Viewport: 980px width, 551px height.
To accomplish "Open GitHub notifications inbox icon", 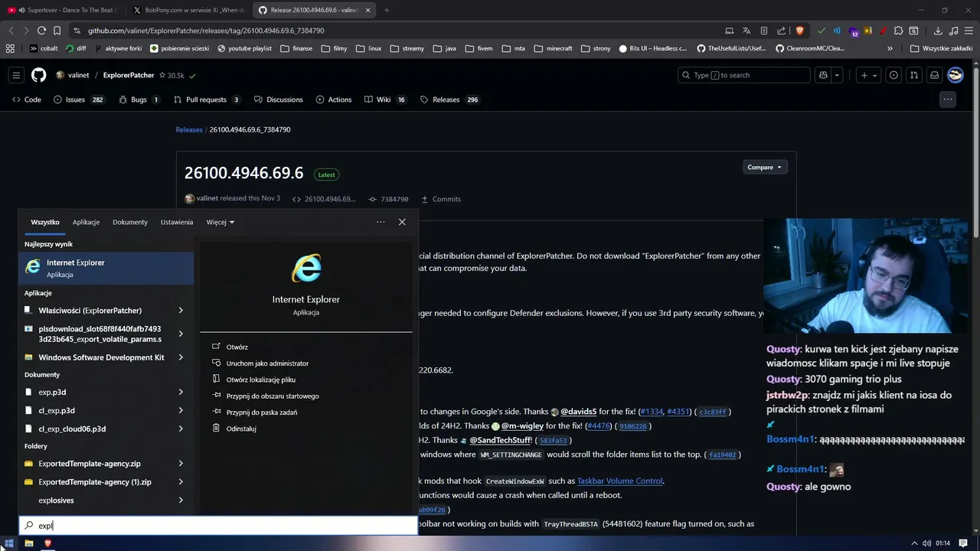I will coord(934,75).
